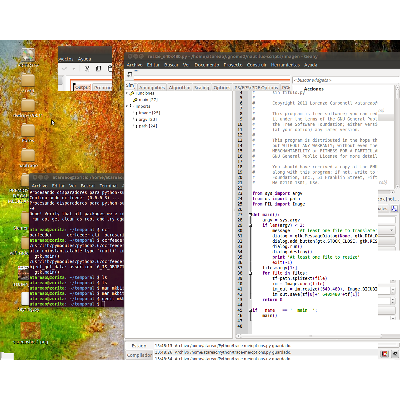Collapse the Imports tree node

tap(127, 106)
